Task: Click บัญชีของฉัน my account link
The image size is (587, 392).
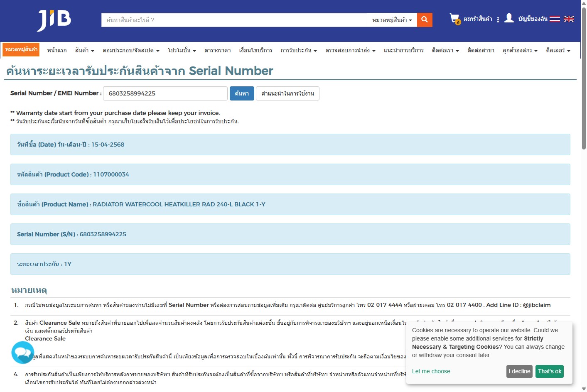Action: [533, 19]
